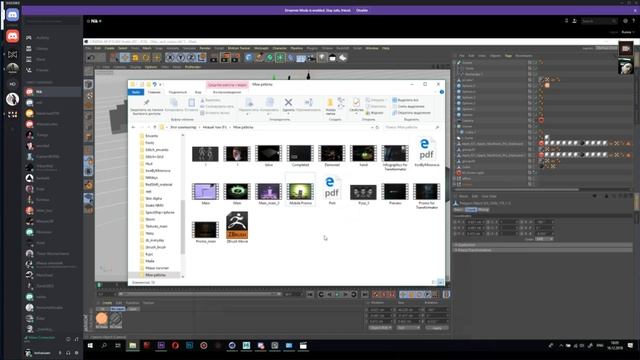This screenshot has width=640, height=360.
Task: Toggle Y axis lock in Cinema 4D
Action: click(181, 58)
